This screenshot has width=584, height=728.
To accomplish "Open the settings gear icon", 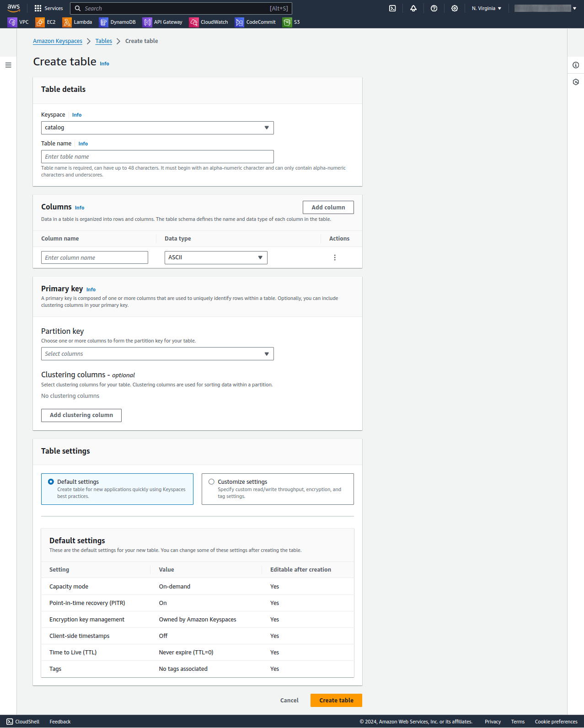I will tap(455, 8).
